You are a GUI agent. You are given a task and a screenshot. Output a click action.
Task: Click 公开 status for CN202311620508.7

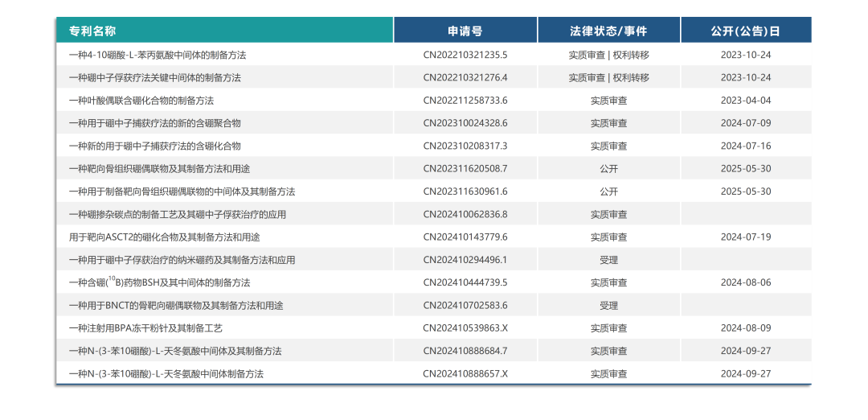point(609,168)
